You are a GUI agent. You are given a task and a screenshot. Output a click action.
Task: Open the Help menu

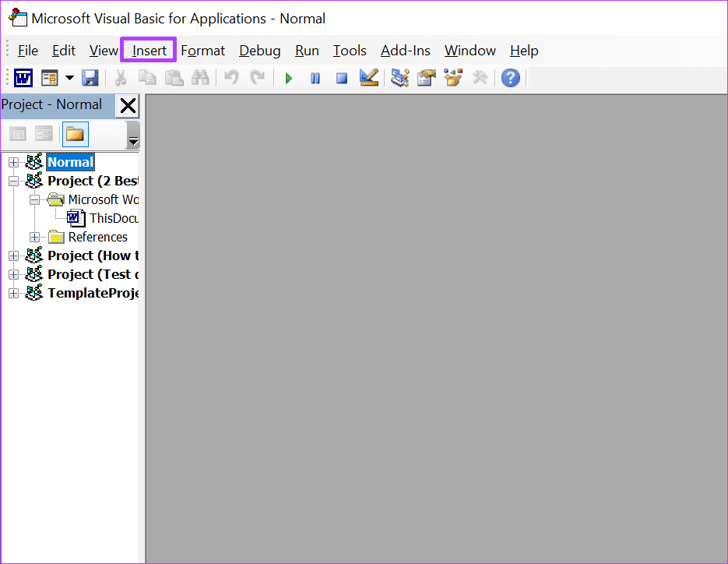point(524,51)
